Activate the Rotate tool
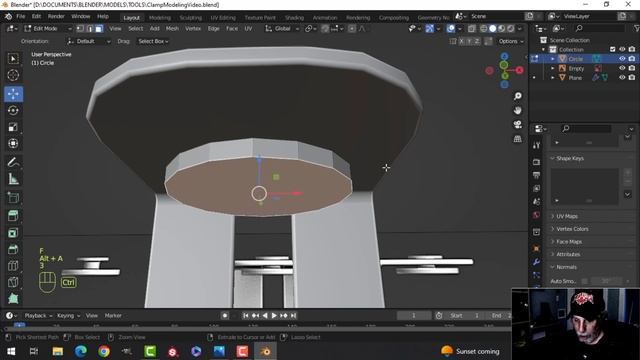Screen dimensions: 640x360 pos(13,111)
